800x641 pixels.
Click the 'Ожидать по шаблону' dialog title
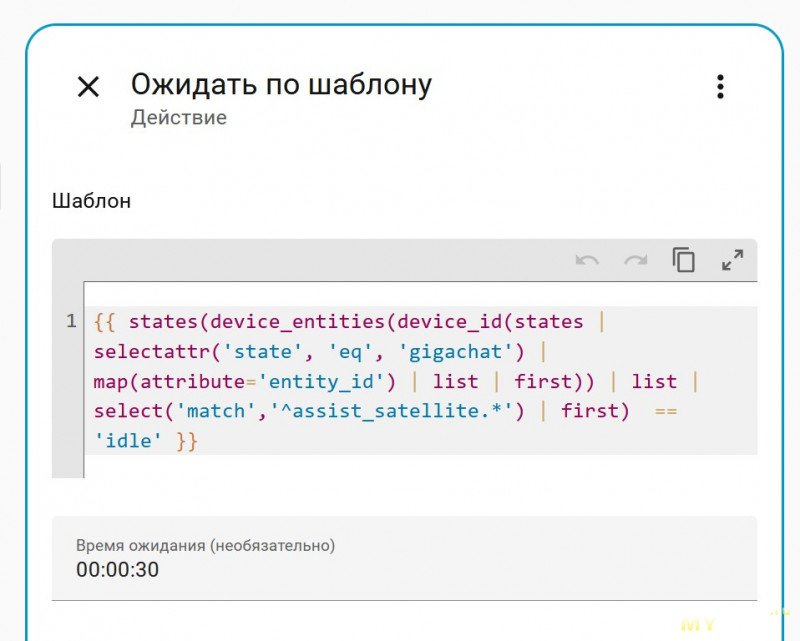pos(281,84)
